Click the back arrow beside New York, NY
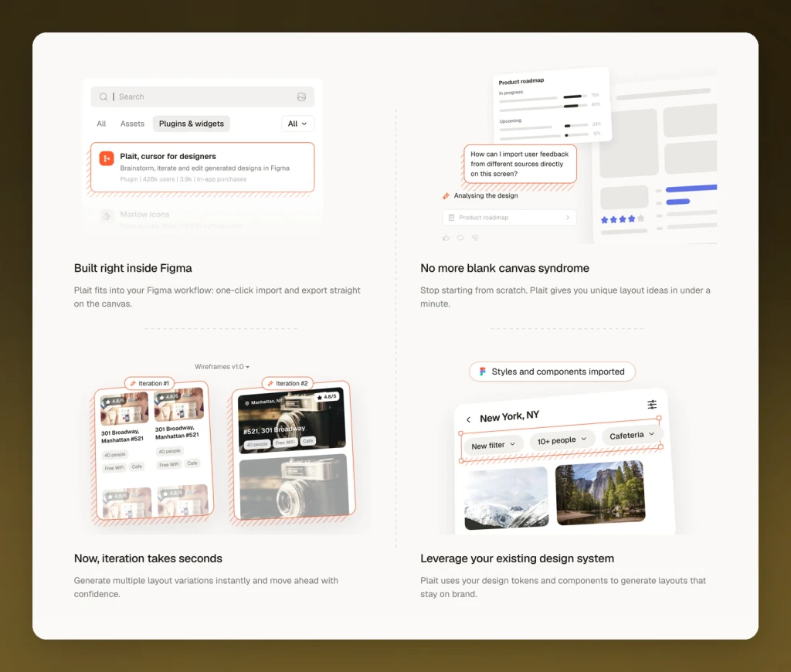Image resolution: width=791 pixels, height=672 pixels. pyautogui.click(x=468, y=419)
